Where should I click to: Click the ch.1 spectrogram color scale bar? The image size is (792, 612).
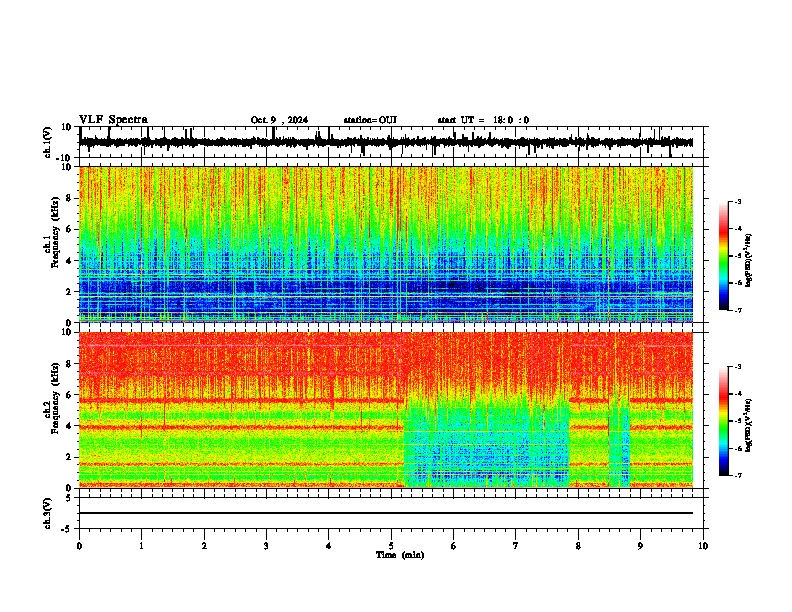(723, 256)
